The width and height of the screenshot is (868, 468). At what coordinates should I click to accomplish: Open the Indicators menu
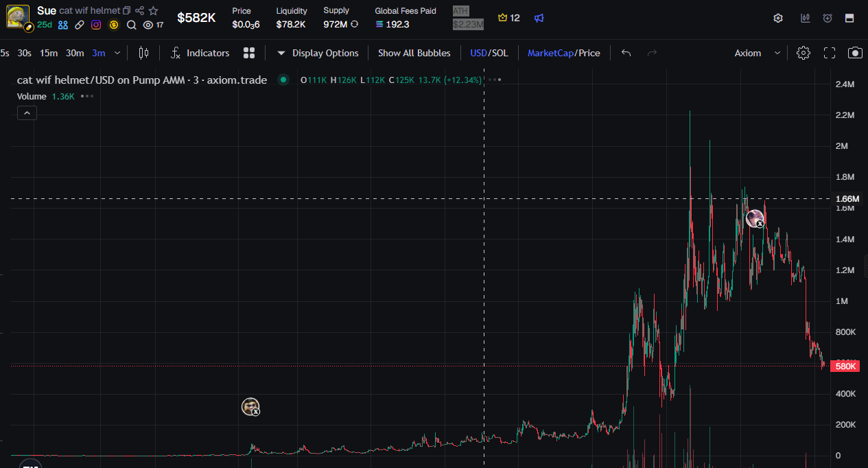200,53
